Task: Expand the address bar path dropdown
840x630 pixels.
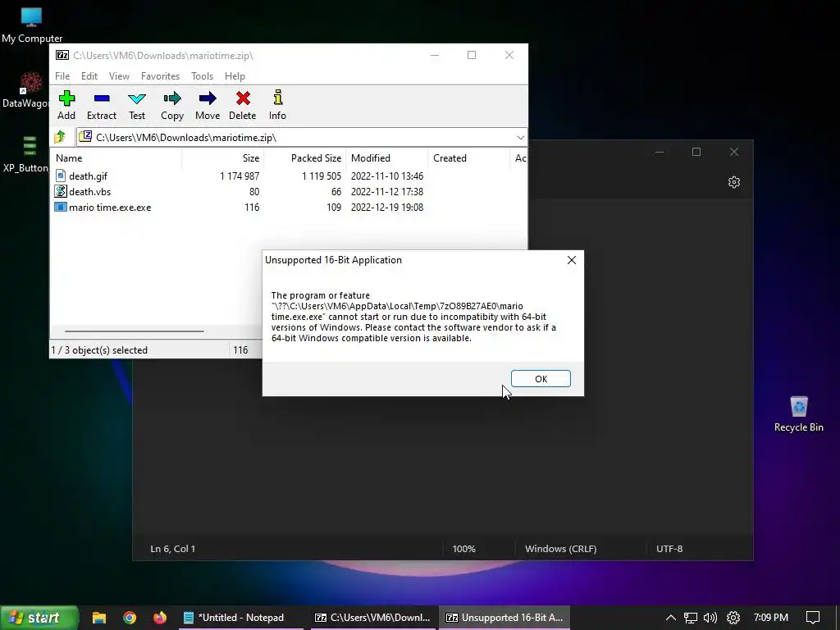Action: [520, 138]
